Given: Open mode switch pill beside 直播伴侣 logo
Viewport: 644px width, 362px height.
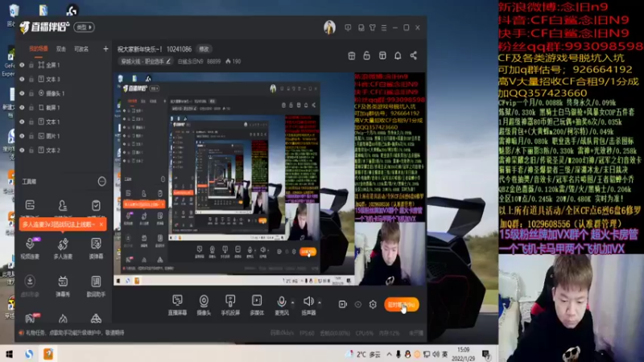Looking at the screenshot, I should [x=85, y=27].
